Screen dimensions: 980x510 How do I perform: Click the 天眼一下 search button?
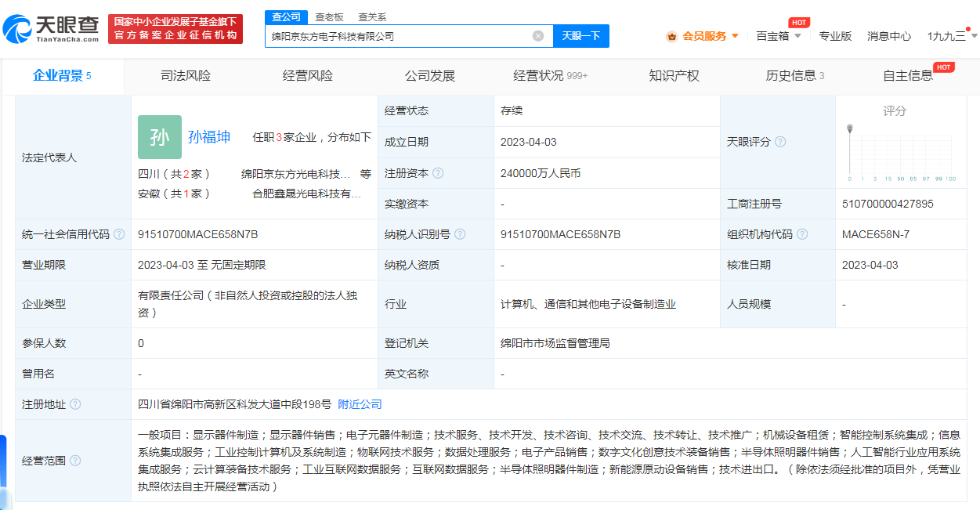(581, 36)
